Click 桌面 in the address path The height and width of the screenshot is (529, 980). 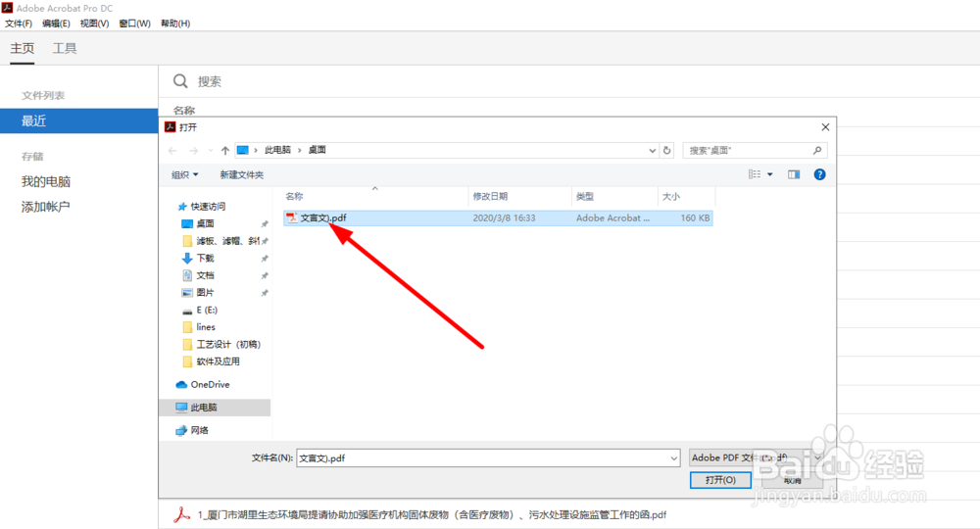click(317, 150)
